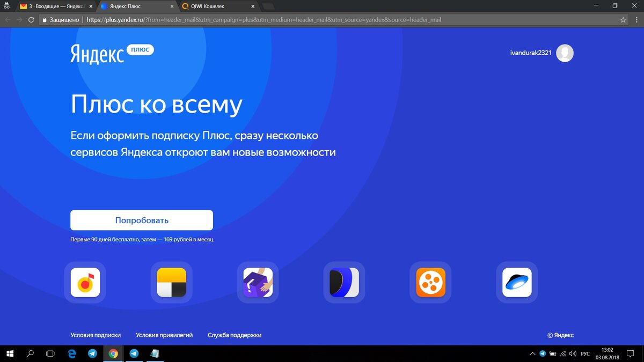Open the clock showing 13:02

tap(607, 354)
